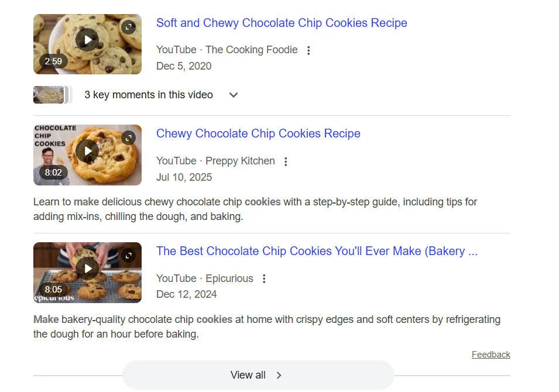Click the expand icon on the first video thumbnail
Viewport: 559px width, 392px height.
click(128, 26)
